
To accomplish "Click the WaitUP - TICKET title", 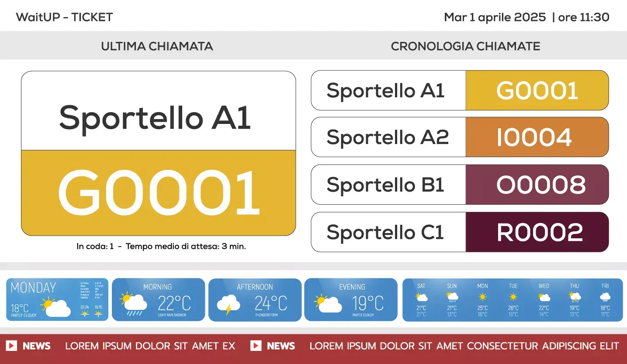I will (x=65, y=17).
